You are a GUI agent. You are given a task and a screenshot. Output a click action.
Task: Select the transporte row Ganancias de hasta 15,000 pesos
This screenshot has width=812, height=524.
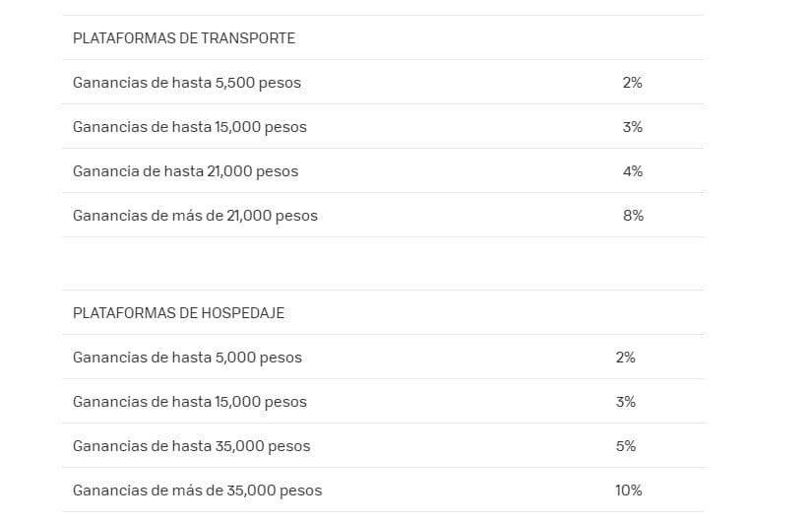point(383,126)
